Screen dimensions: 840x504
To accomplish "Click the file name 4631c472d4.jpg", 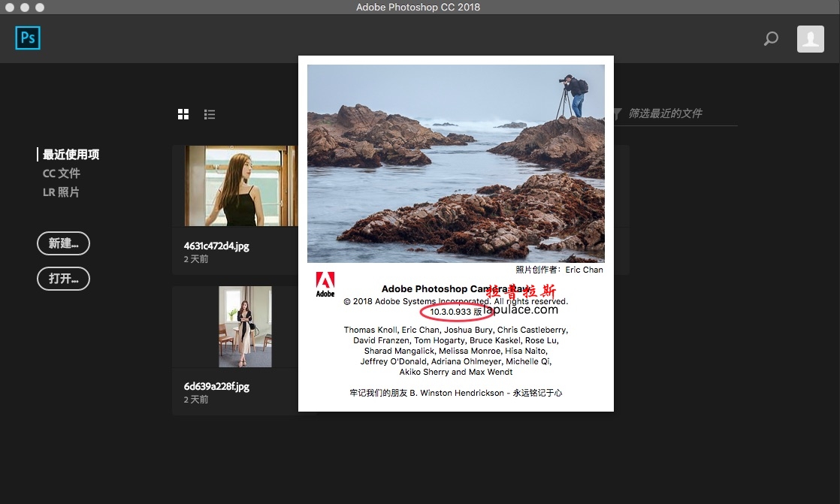I will tap(216, 246).
